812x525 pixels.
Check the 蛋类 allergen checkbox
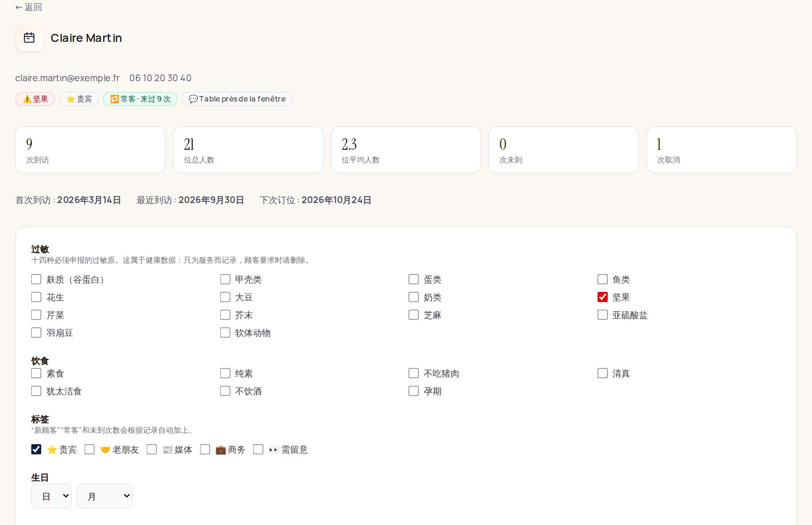click(414, 279)
